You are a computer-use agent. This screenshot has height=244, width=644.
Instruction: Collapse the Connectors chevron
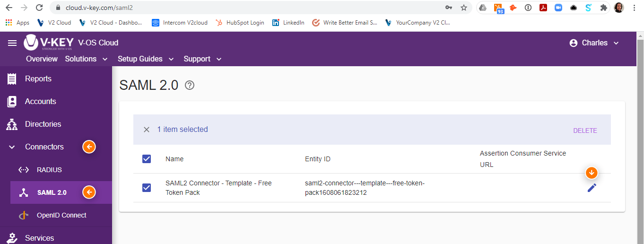pos(12,147)
